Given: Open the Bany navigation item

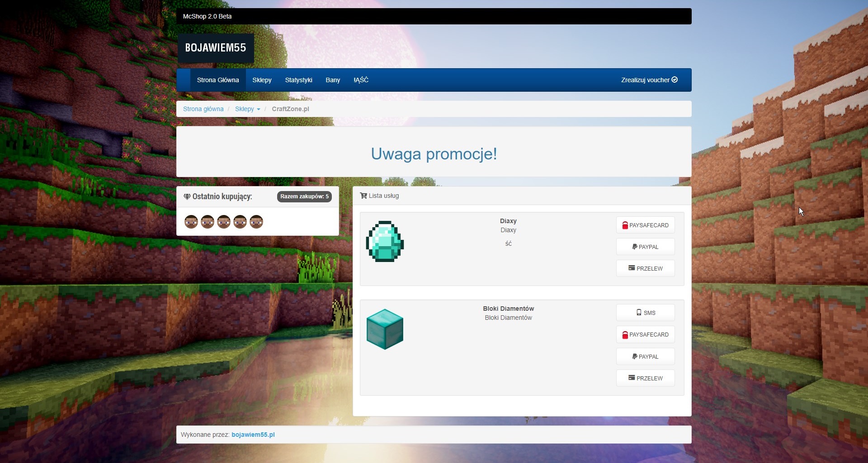Looking at the screenshot, I should pyautogui.click(x=333, y=80).
